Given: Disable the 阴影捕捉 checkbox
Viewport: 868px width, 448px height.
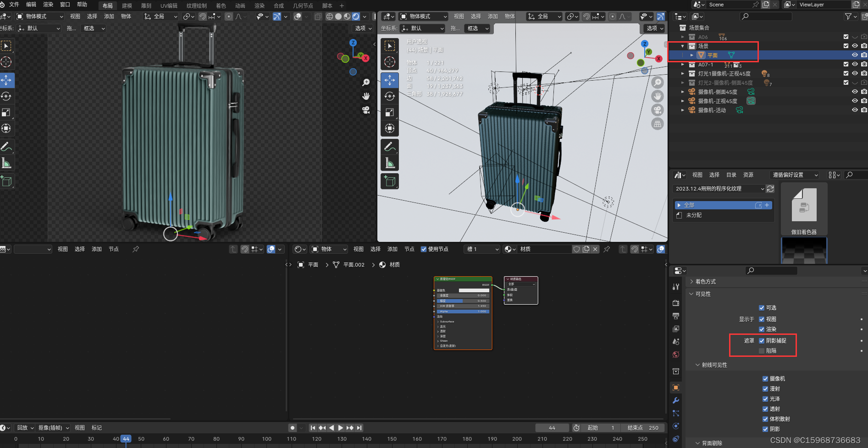Looking at the screenshot, I should coord(762,341).
